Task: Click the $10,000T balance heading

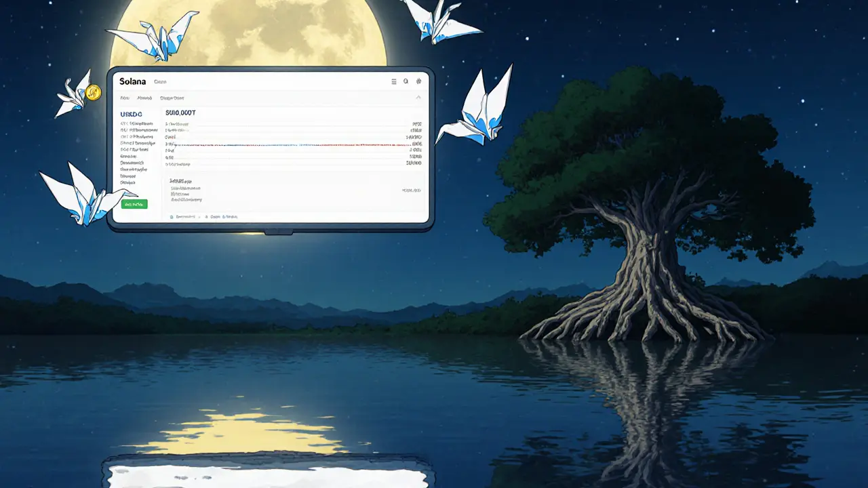Action: click(180, 113)
